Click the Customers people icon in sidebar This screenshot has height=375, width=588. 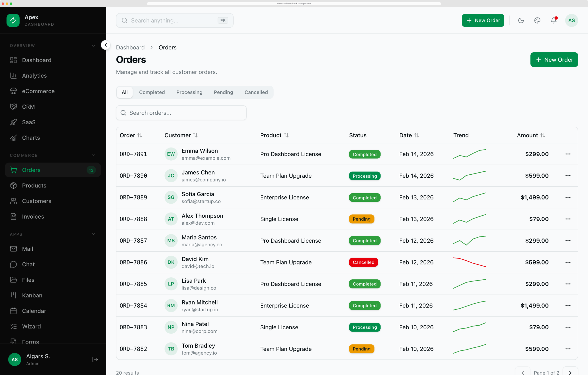pos(13,201)
